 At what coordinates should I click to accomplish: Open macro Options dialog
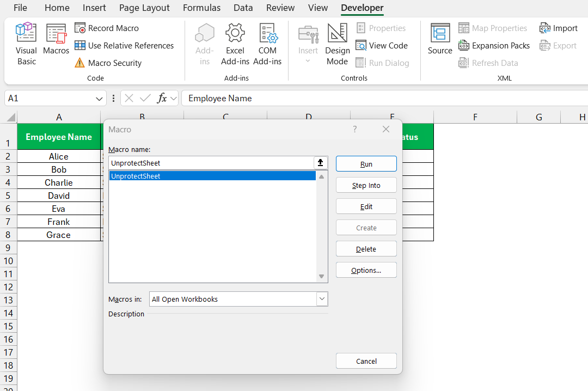pyautogui.click(x=366, y=270)
